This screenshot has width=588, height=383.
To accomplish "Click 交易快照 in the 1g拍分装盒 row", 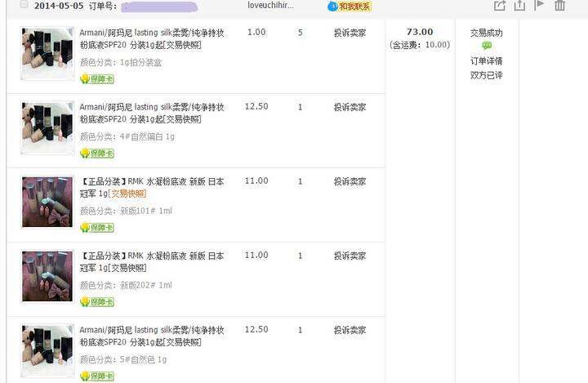I will point(182,45).
